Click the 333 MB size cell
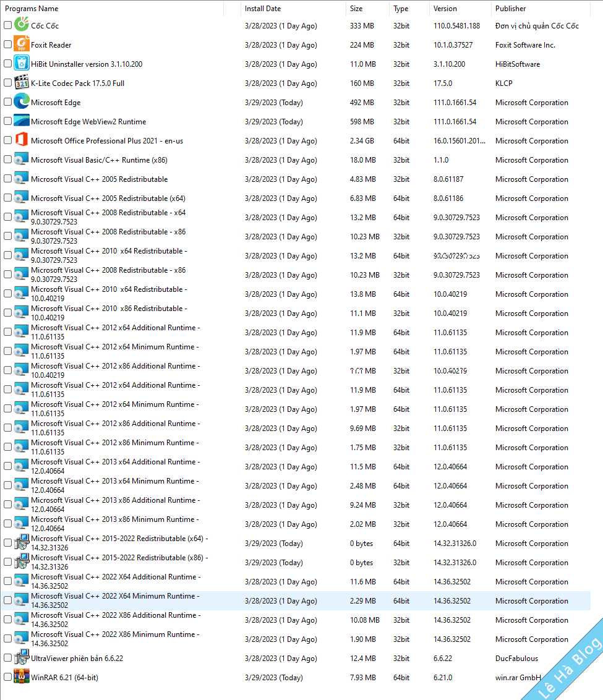This screenshot has height=700, width=603. tap(362, 26)
